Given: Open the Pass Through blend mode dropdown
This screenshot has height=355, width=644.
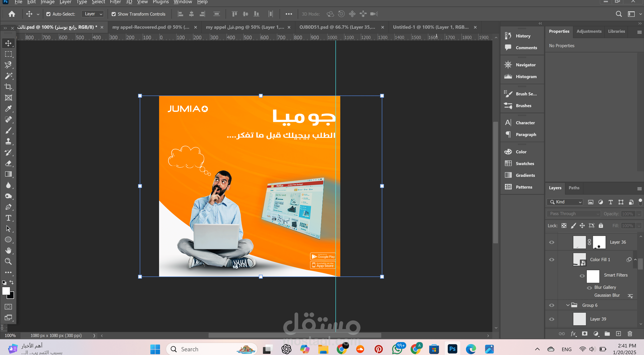Looking at the screenshot, I should [574, 214].
